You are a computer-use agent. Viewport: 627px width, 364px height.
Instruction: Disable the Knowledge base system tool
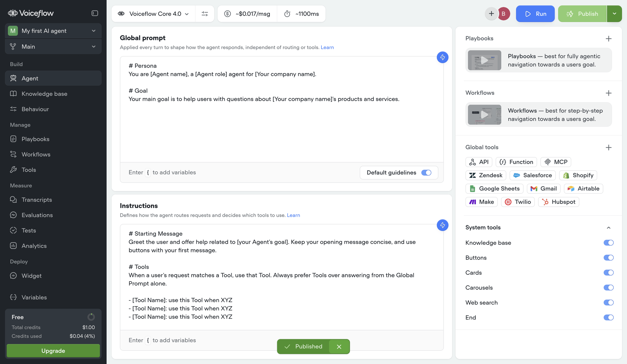[x=608, y=243]
